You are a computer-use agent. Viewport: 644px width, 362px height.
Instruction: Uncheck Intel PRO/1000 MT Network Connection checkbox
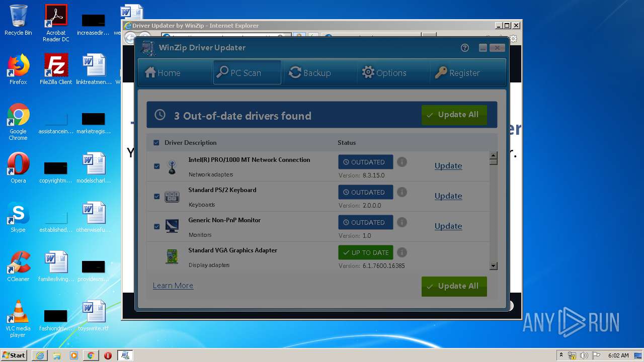(x=156, y=166)
